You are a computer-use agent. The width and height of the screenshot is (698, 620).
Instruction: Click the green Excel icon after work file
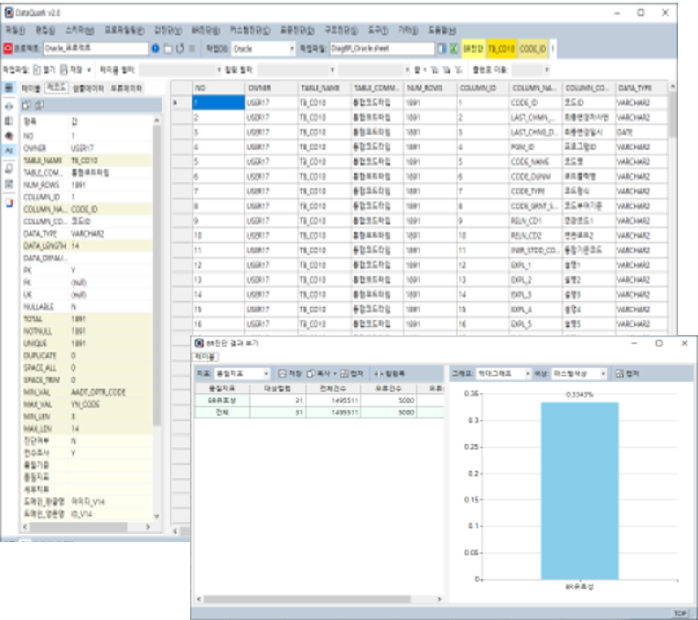pos(453,48)
